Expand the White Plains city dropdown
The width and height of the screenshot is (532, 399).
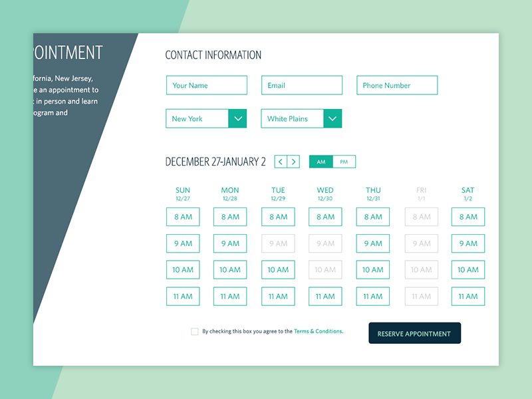(301, 118)
